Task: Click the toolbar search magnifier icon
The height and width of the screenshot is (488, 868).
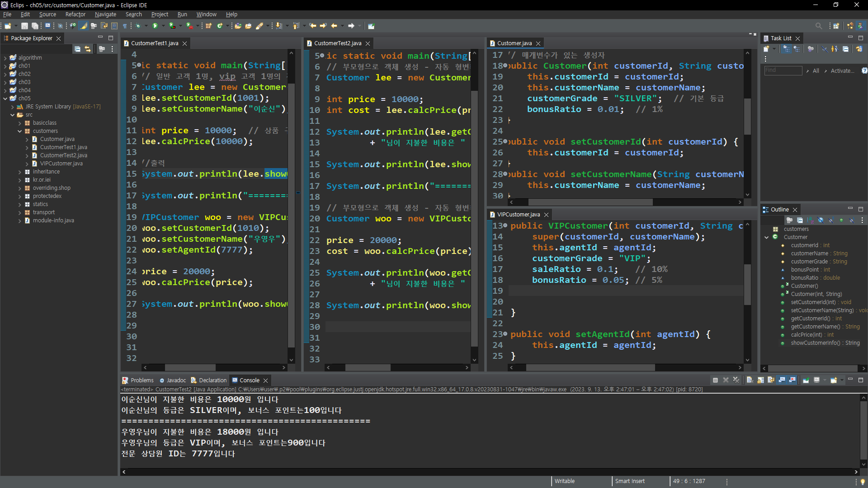Action: (x=818, y=26)
